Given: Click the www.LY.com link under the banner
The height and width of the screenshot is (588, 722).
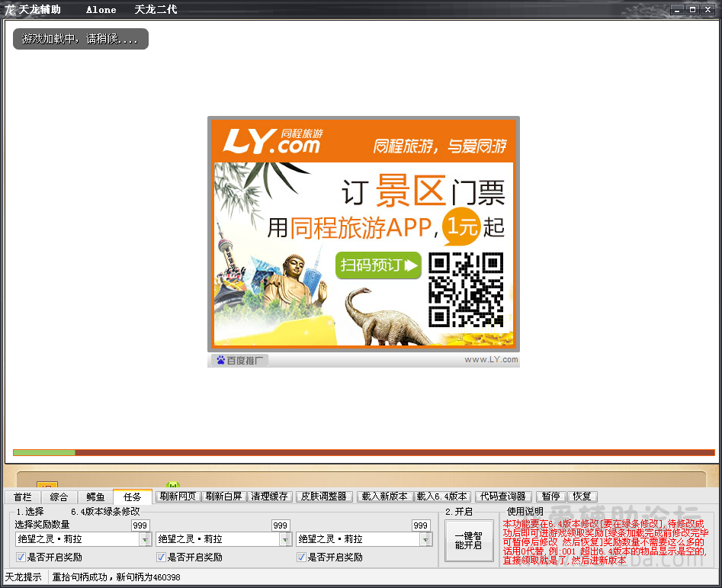Looking at the screenshot, I should (491, 360).
